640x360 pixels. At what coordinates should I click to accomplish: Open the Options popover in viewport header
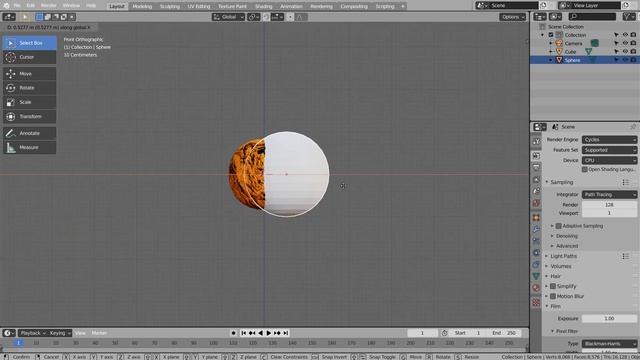pyautogui.click(x=512, y=17)
